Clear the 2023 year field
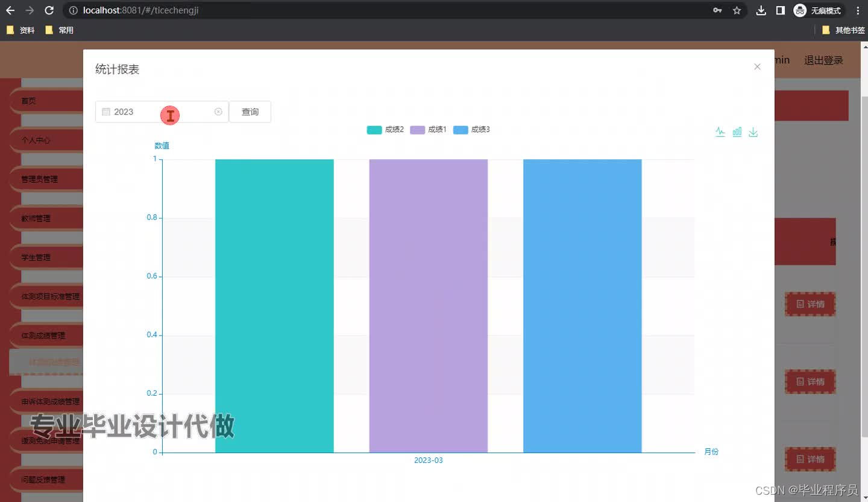868x502 pixels. [218, 112]
